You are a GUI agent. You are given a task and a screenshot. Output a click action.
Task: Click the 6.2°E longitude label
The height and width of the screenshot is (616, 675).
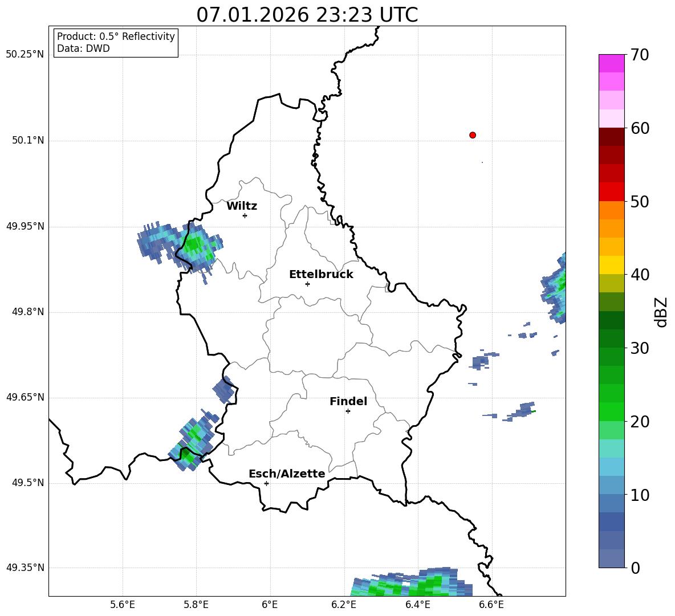point(344,605)
